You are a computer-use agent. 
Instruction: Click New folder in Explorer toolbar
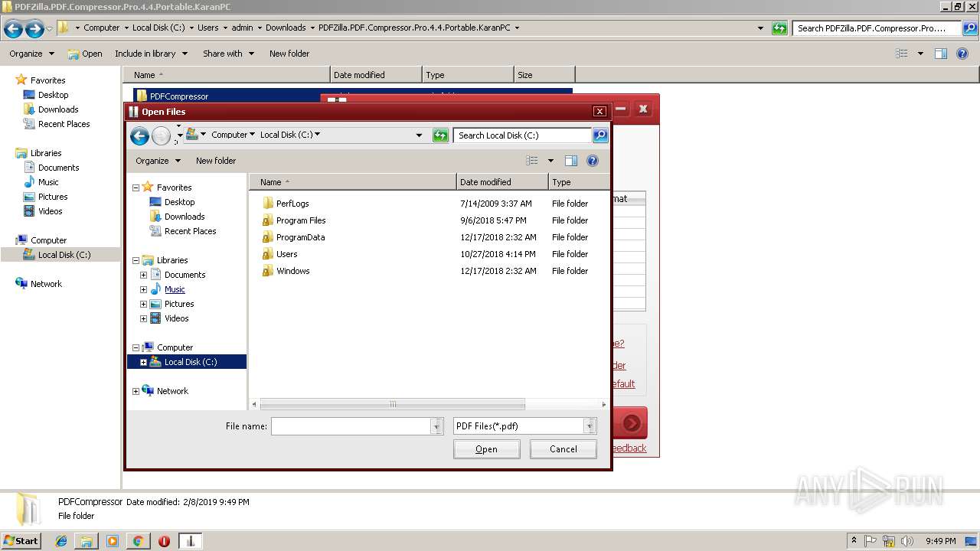coord(289,54)
